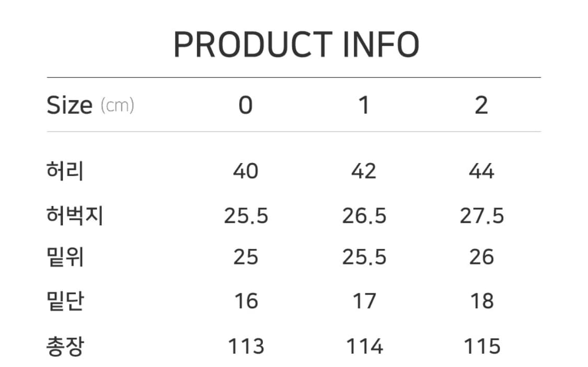Click the 총장 value 115
Screen dimensions: 588x367
click(481, 346)
